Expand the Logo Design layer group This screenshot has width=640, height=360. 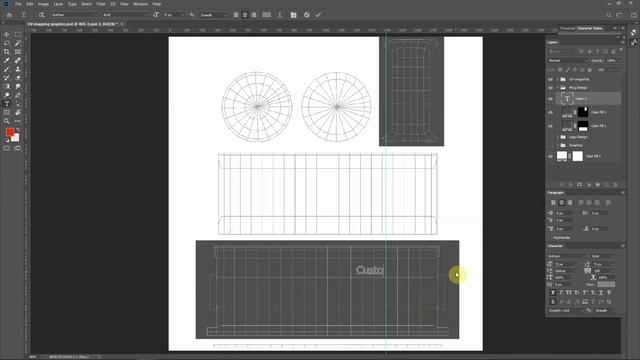coord(558,137)
